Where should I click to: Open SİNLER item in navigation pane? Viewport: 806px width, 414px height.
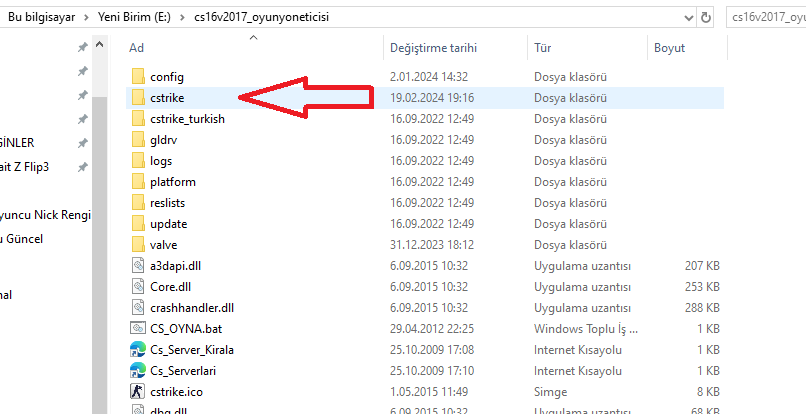tap(17, 142)
